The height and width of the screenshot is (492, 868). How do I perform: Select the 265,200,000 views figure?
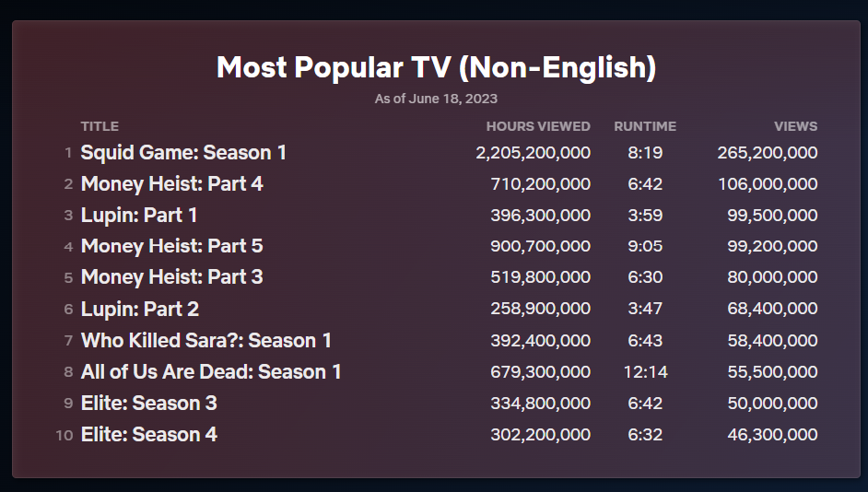click(767, 153)
